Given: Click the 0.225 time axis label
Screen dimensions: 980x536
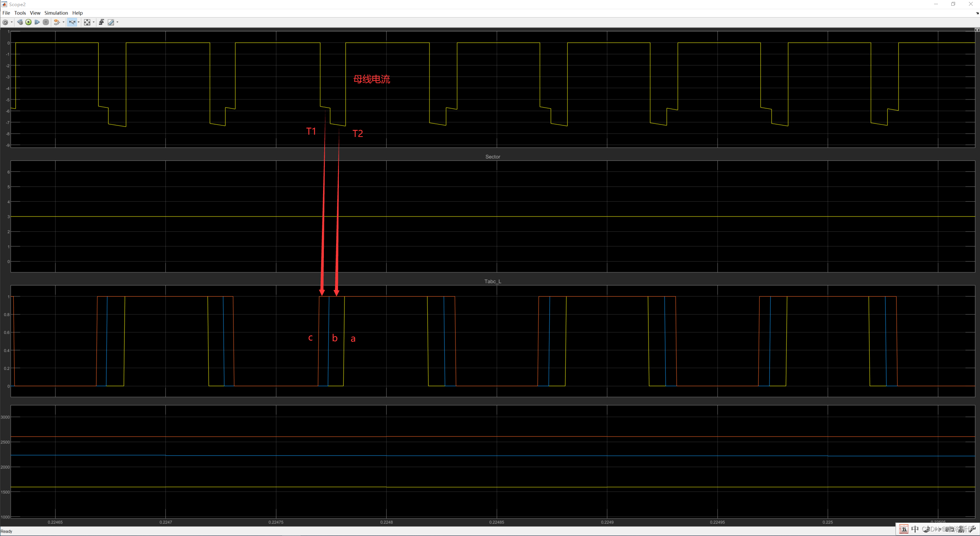Looking at the screenshot, I should (x=828, y=522).
